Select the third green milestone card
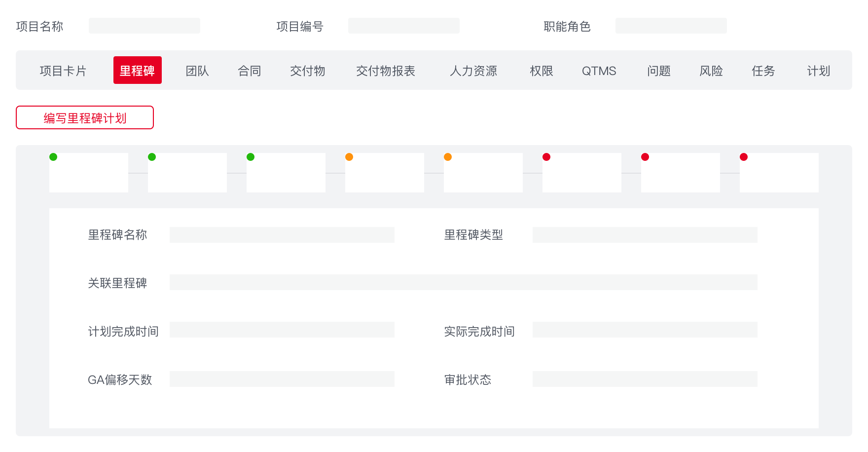Image resolution: width=868 pixels, height=452 pixels. pyautogui.click(x=286, y=173)
